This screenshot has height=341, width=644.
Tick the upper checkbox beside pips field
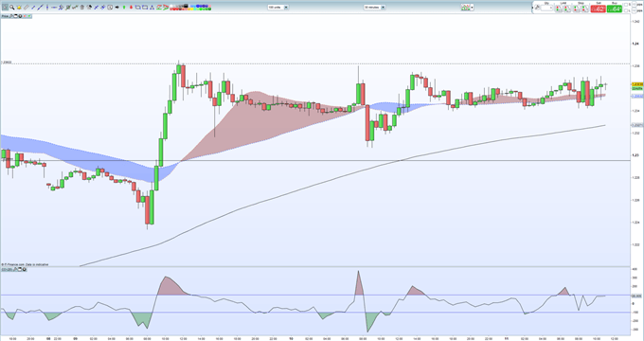click(x=626, y=5)
